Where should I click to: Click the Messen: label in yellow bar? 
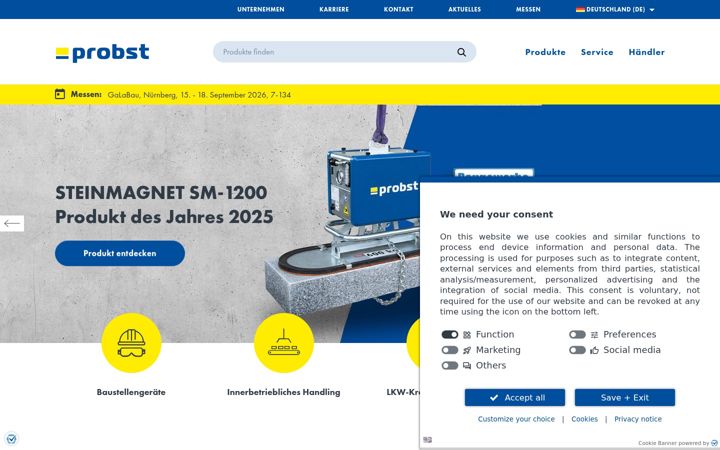click(86, 95)
